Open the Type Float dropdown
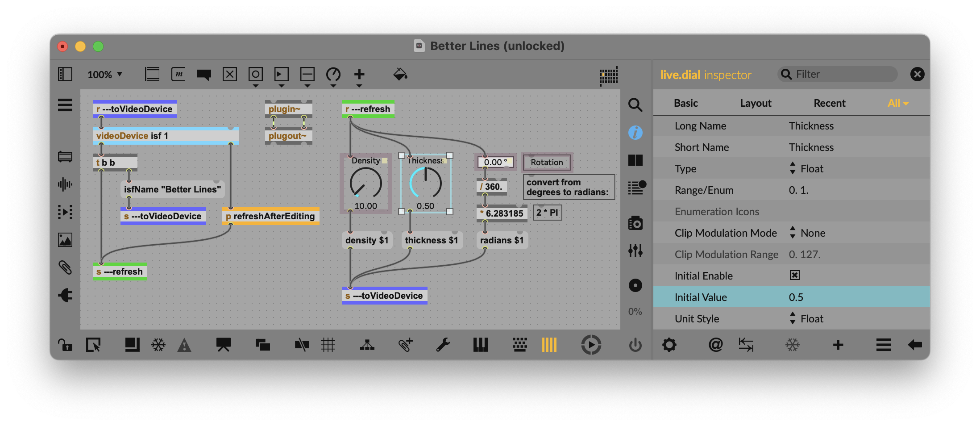 point(807,169)
